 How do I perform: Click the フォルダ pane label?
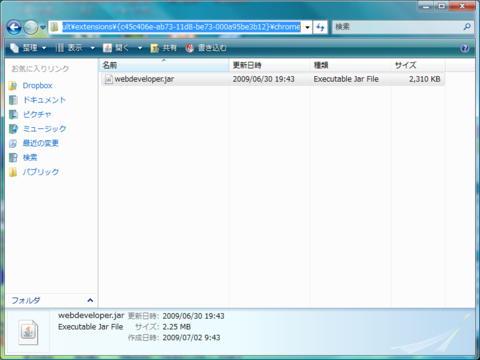(26, 300)
